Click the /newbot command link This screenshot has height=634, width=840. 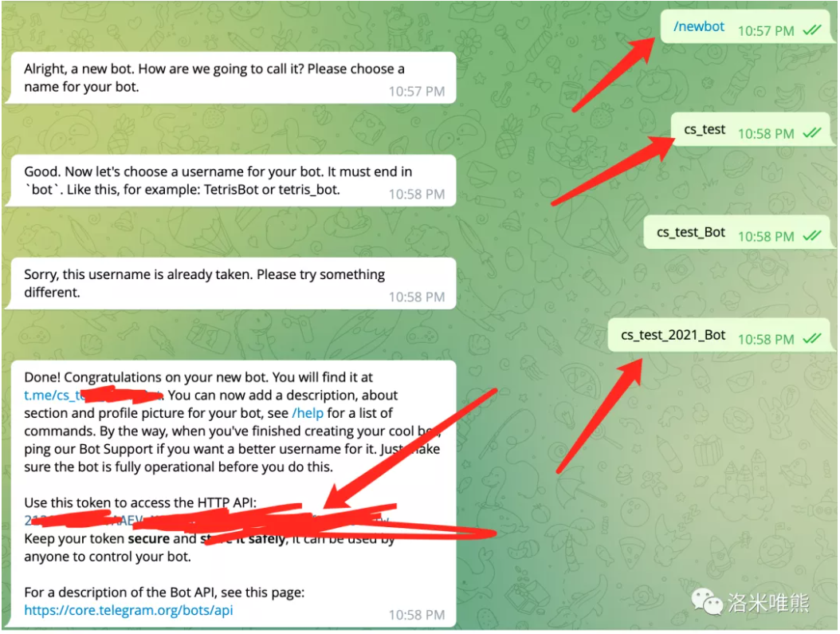pyautogui.click(x=699, y=27)
